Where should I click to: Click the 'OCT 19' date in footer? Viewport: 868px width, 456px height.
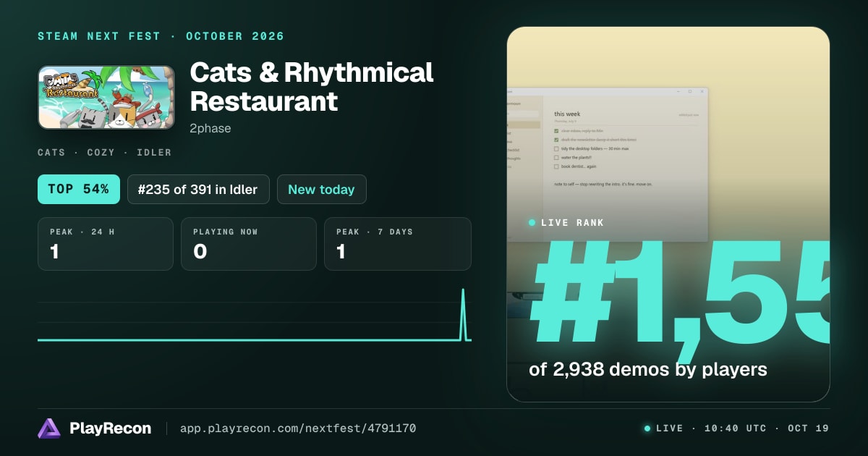point(808,428)
